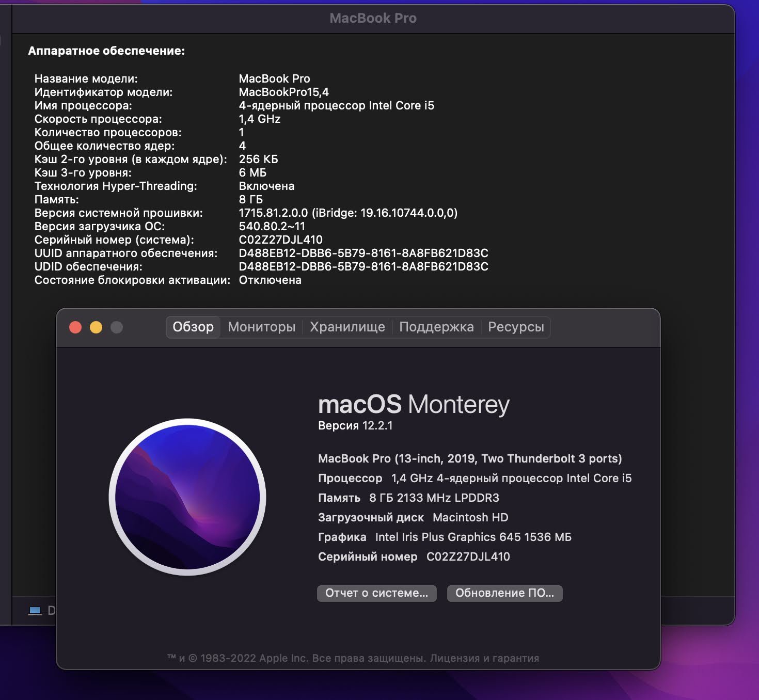Click the MacBookPro15,4 model identifier

pyautogui.click(x=283, y=92)
